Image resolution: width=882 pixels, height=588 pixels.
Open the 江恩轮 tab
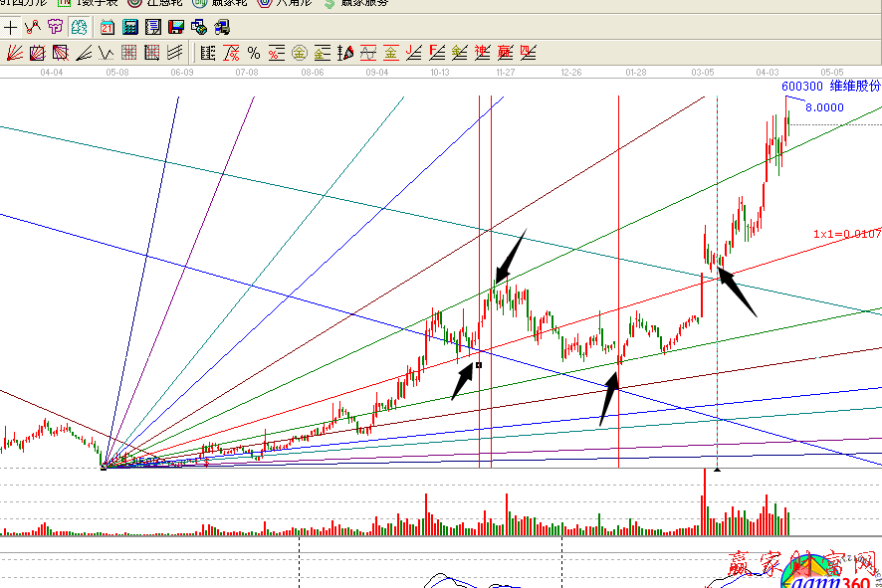pos(159,4)
